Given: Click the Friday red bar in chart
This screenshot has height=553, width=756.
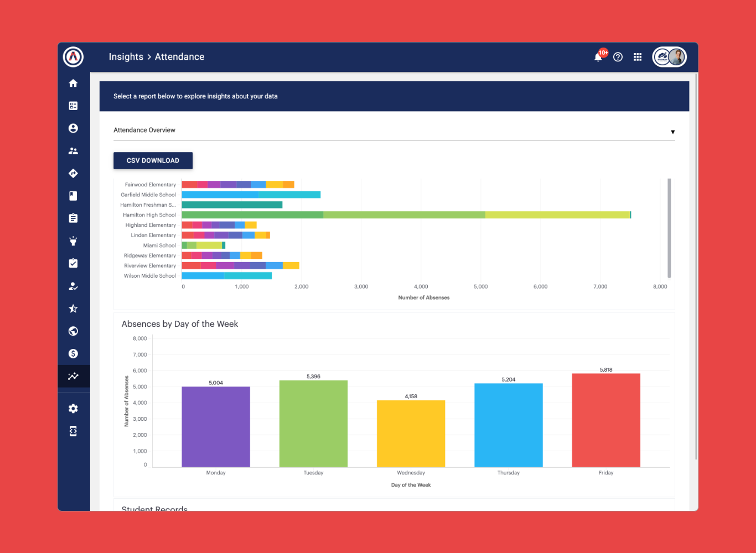Looking at the screenshot, I should 606,420.
